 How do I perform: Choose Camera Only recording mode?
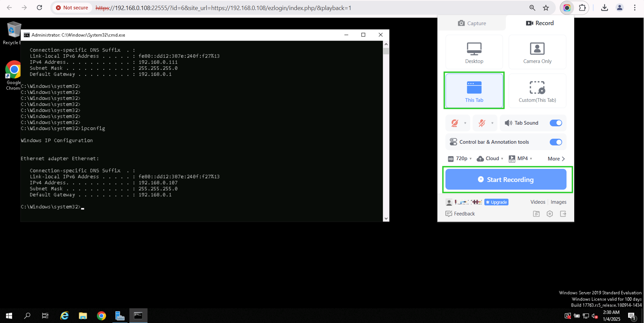[537, 52]
